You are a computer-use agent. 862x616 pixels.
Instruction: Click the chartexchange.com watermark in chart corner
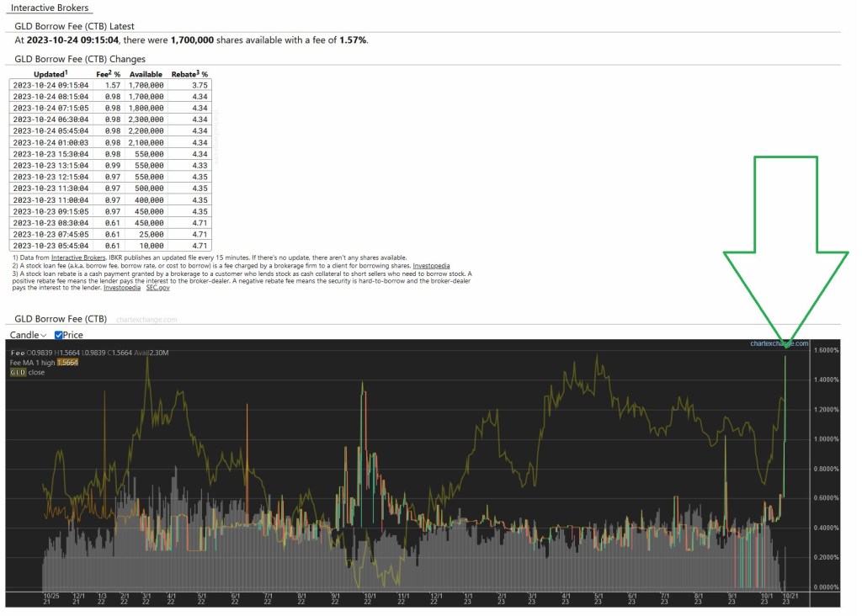779,343
